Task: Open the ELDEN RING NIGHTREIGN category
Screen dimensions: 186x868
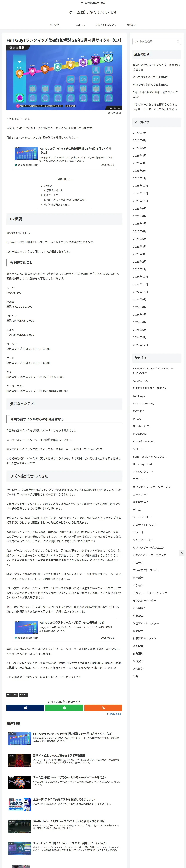Action: [149, 389]
